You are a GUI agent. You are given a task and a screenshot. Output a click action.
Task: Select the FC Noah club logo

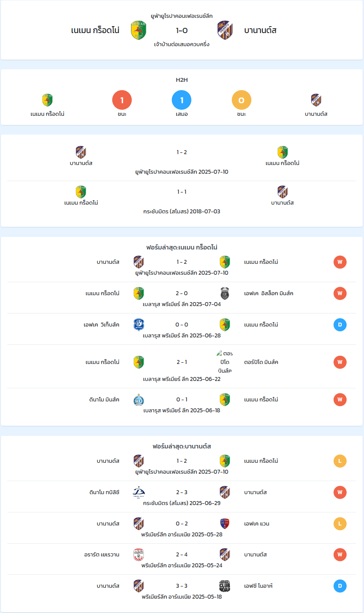point(225,586)
